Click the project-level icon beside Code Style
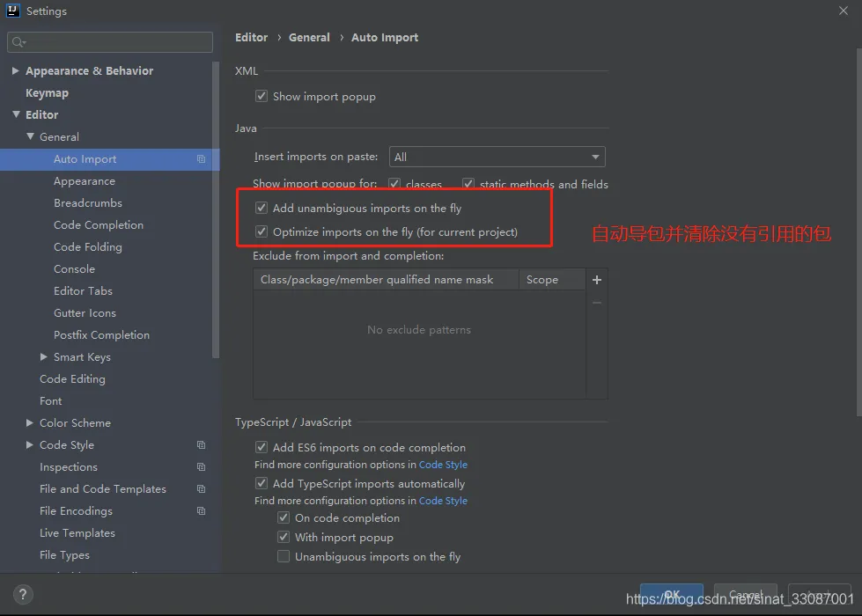This screenshot has height=616, width=862. click(x=202, y=444)
